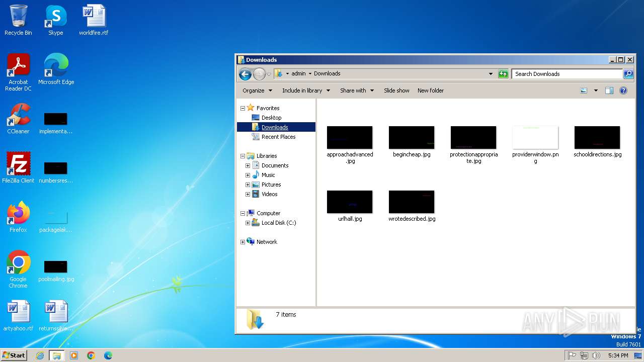Click the Edge taskbar icon
644x362 pixels.
[x=108, y=355]
